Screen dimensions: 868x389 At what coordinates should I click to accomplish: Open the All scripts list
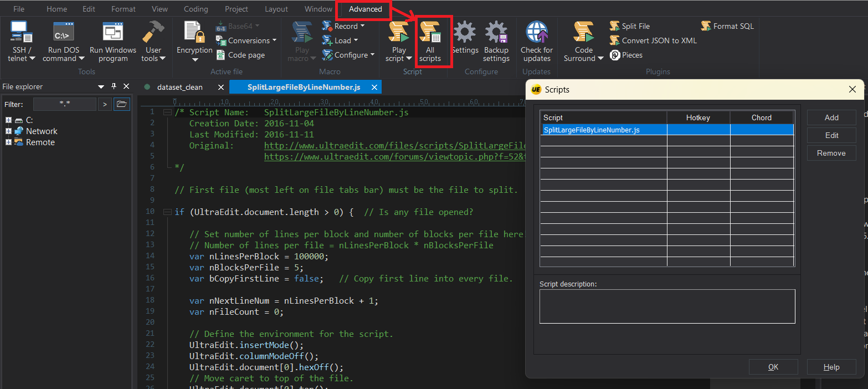tap(430, 42)
